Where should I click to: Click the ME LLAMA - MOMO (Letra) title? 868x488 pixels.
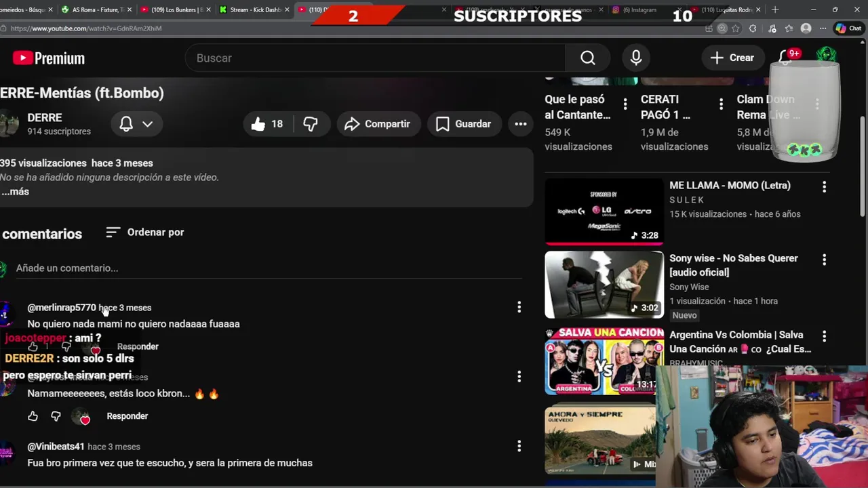tap(730, 186)
